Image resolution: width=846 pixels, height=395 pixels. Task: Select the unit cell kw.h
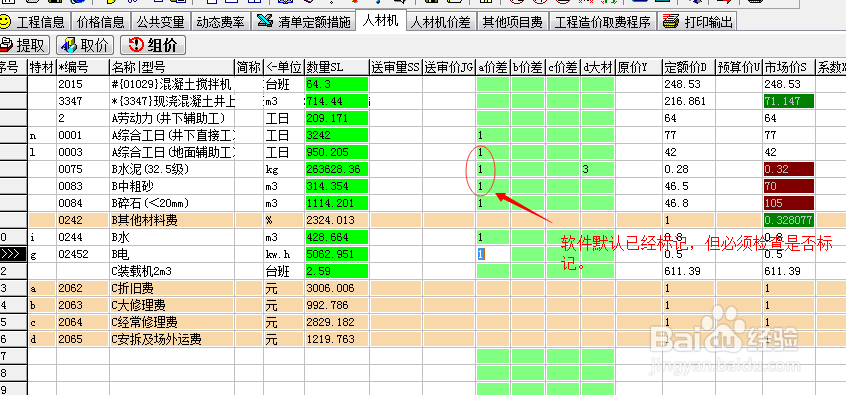pyautogui.click(x=284, y=254)
